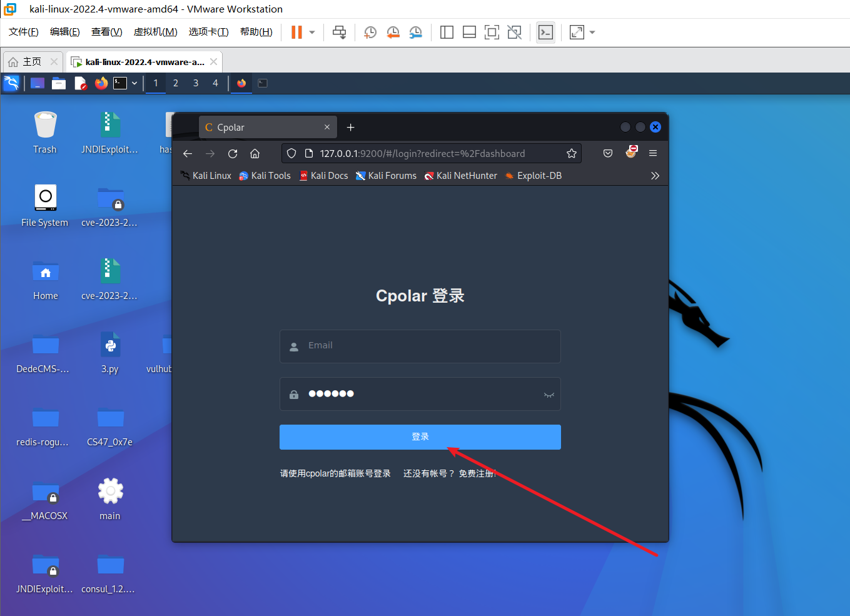
Task: Open the 文件(F) menu
Action: tap(24, 32)
